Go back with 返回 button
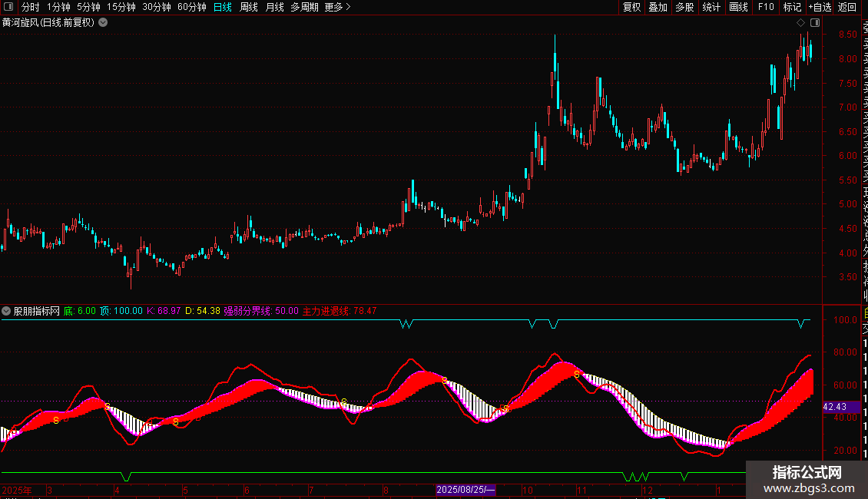 tap(847, 7)
